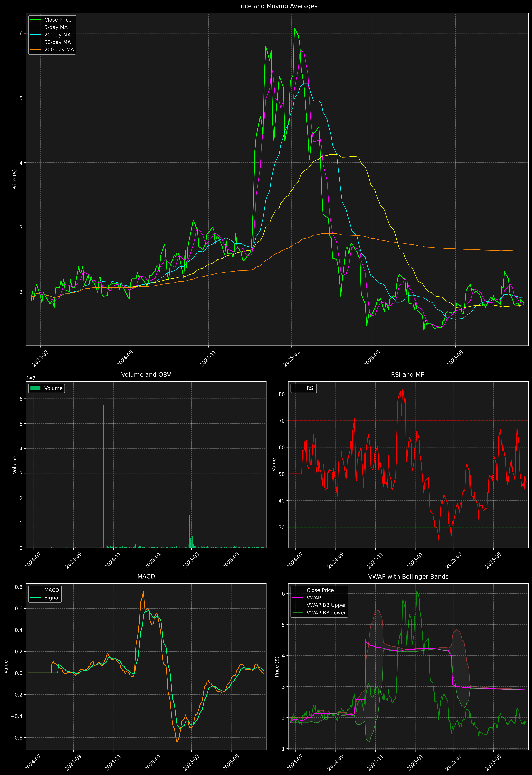
Task: Click the 'Volume and OBV' chart title
Action: point(146,374)
